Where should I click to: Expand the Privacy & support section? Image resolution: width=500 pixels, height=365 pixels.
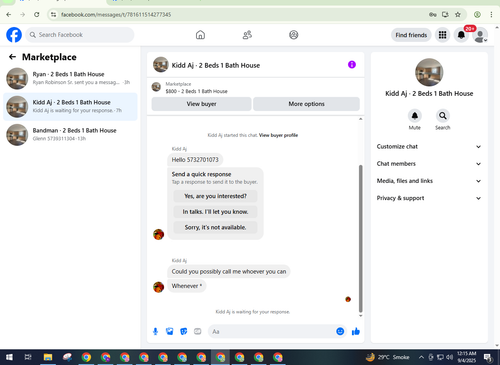pyautogui.click(x=429, y=198)
